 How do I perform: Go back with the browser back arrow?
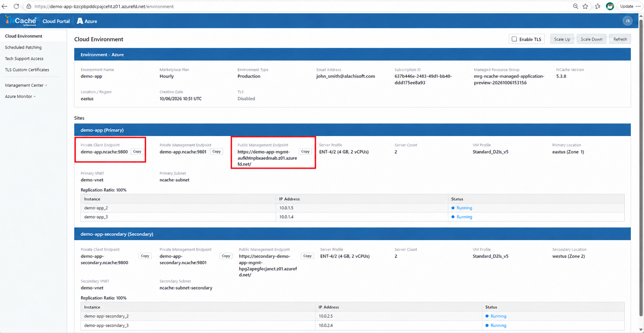(x=5, y=6)
